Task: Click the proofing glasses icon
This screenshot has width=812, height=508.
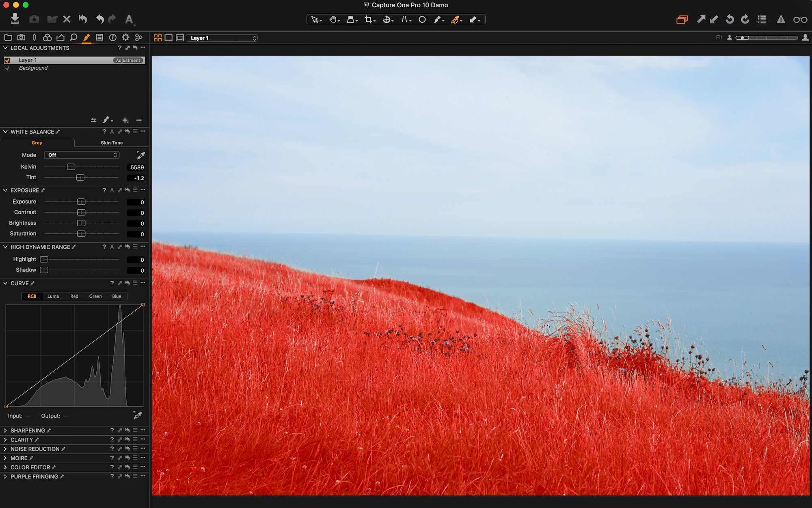Action: tap(800, 20)
